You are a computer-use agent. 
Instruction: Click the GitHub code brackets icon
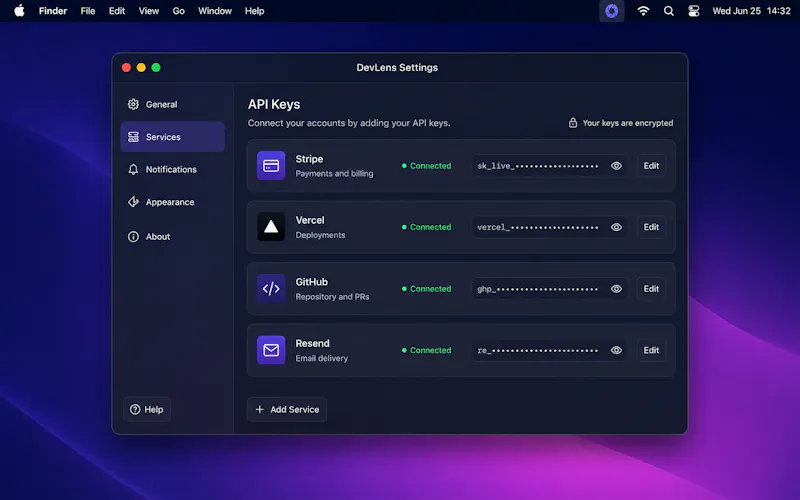(x=271, y=288)
